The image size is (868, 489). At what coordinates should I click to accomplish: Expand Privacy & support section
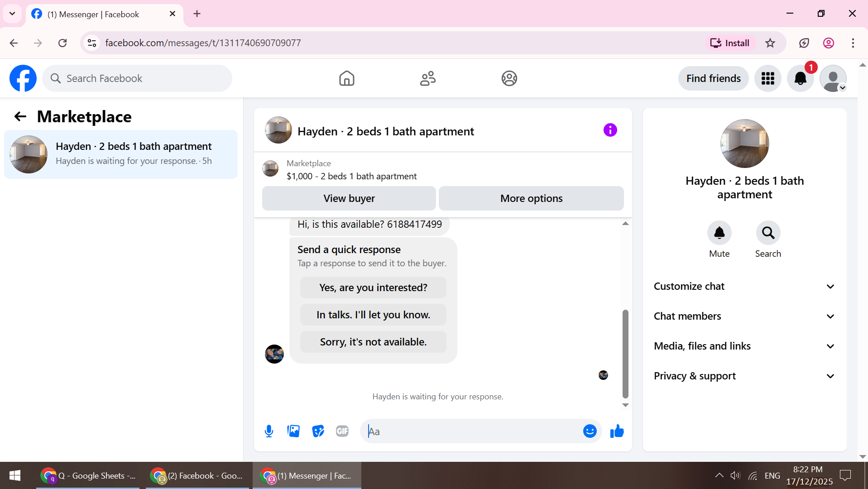(x=745, y=376)
